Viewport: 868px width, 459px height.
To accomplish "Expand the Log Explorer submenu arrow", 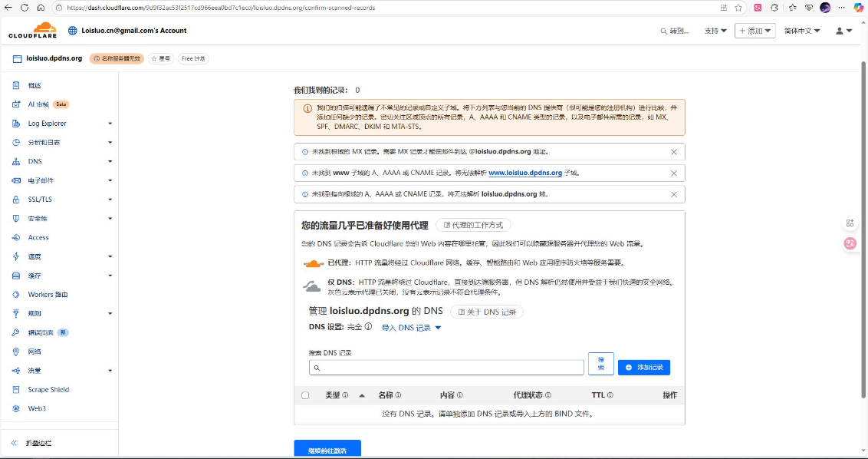I will click(110, 124).
